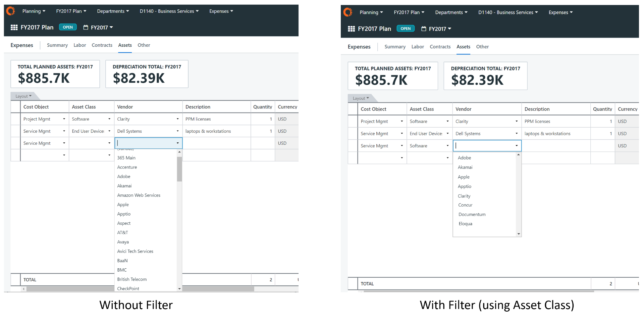Click the OPEN status badge in the right screenshot

406,29
